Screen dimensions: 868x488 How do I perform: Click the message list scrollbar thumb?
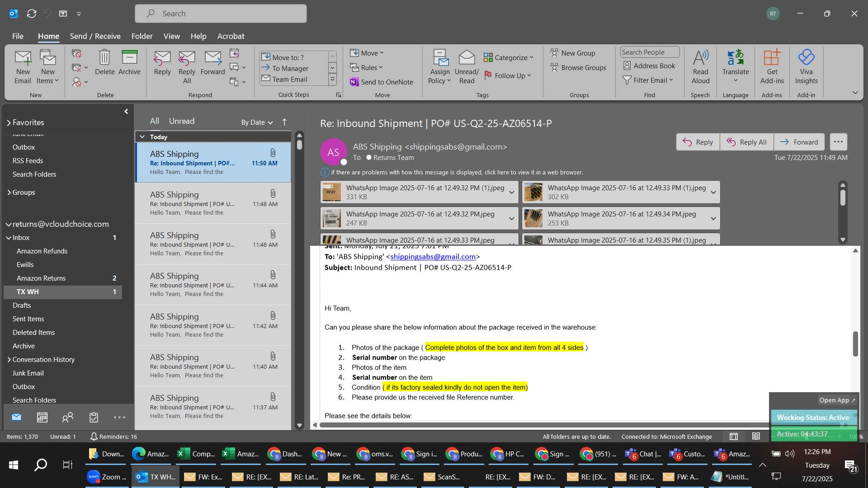point(299,145)
